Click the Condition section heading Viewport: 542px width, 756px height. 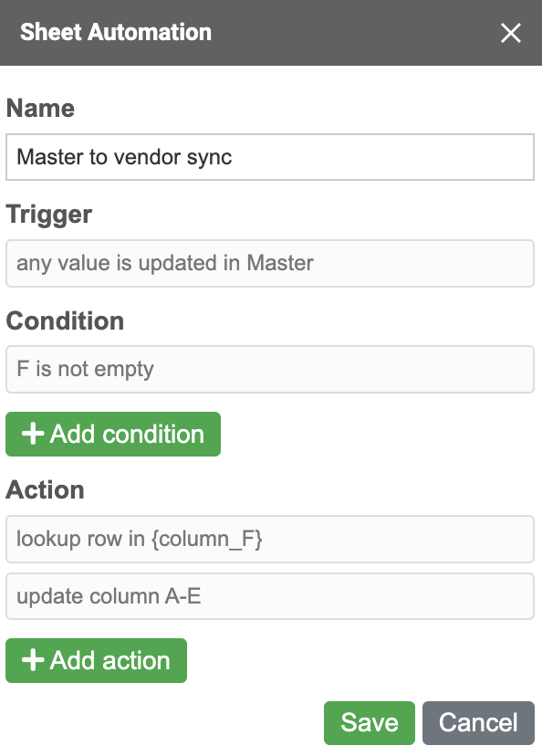click(65, 321)
